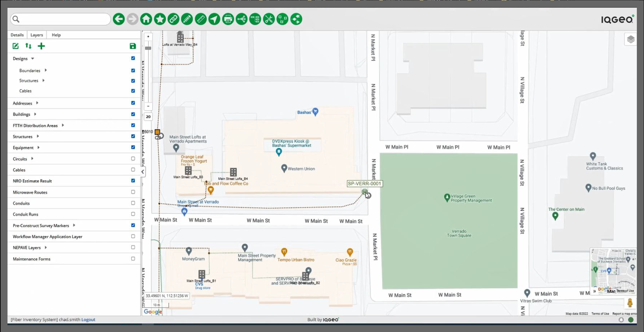Select the pencil edit tool
The image size is (644, 332).
point(187,19)
